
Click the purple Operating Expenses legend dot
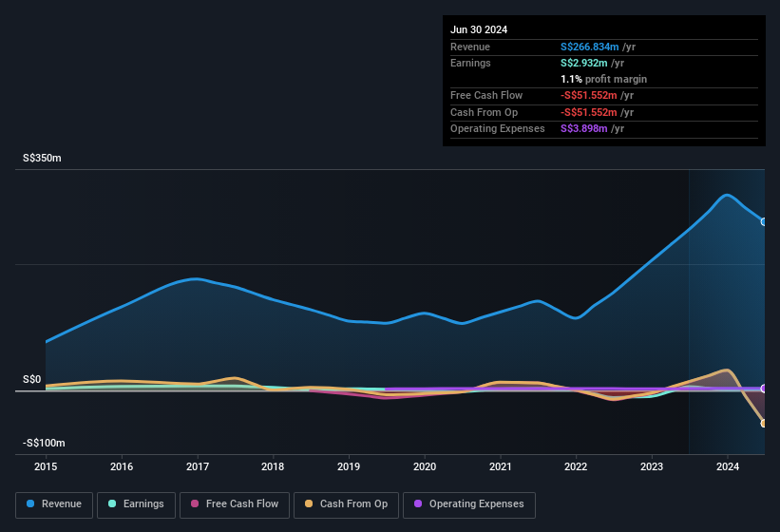coord(418,503)
